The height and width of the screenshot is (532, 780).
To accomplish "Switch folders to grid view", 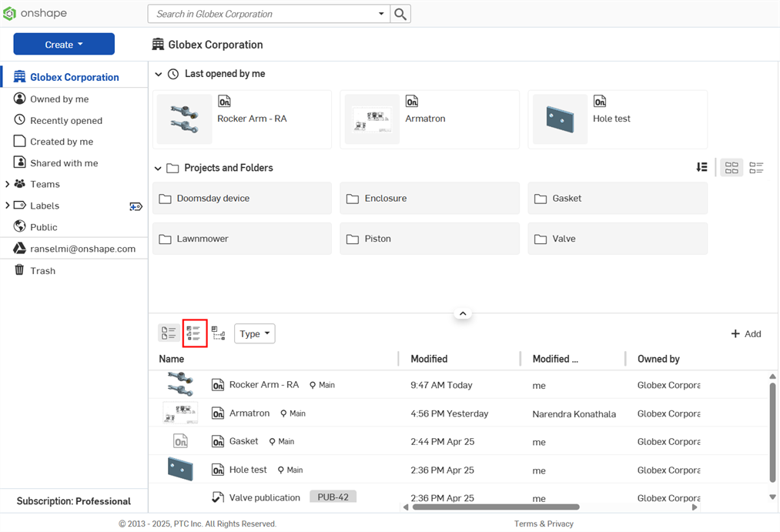I will (x=731, y=168).
